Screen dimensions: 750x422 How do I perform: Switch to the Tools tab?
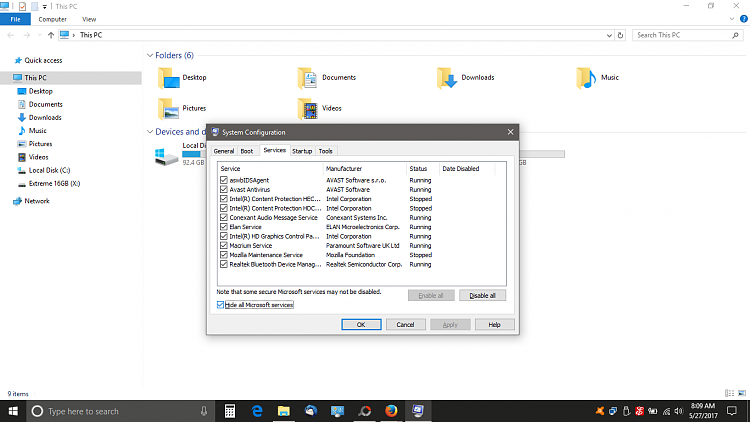tap(326, 151)
